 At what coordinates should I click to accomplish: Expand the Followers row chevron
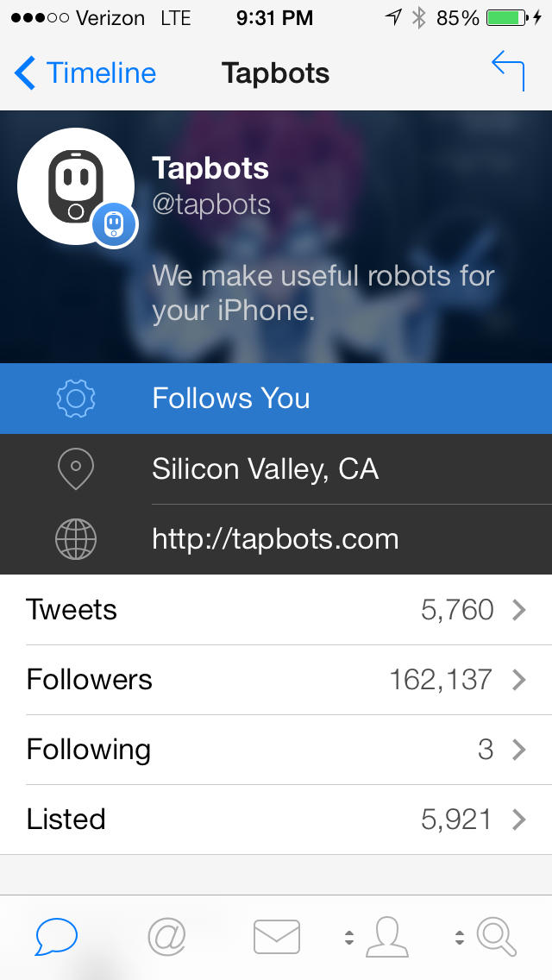click(518, 680)
